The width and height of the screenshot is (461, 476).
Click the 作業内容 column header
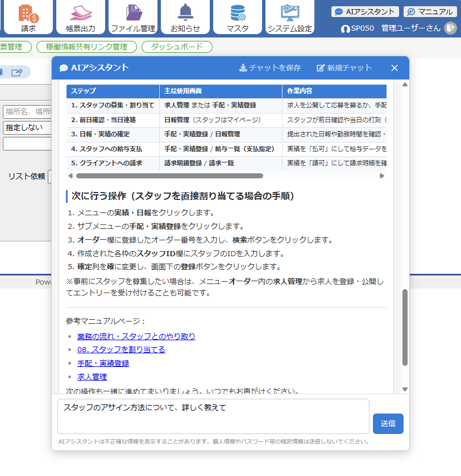click(x=335, y=91)
